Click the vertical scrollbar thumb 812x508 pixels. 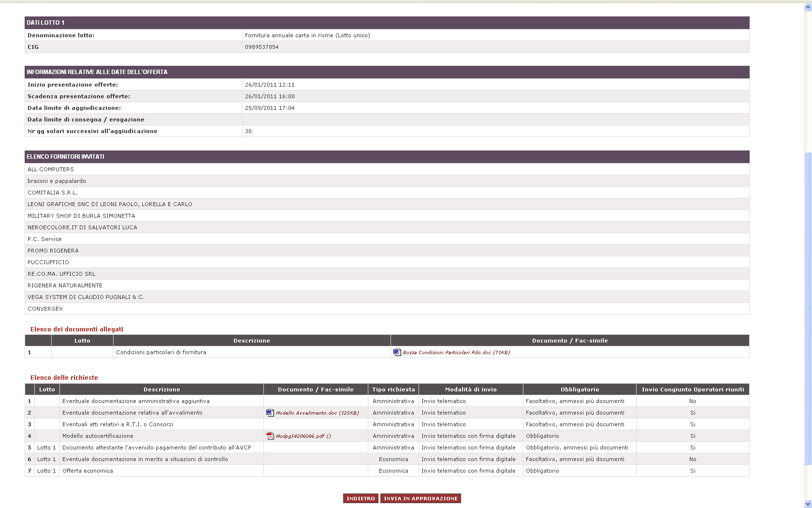coord(808,309)
